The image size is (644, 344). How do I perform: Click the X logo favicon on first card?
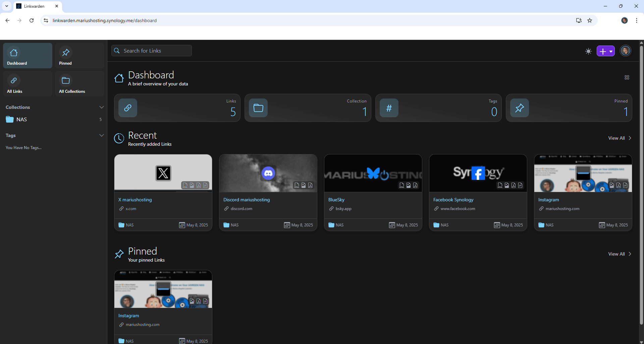(x=163, y=173)
